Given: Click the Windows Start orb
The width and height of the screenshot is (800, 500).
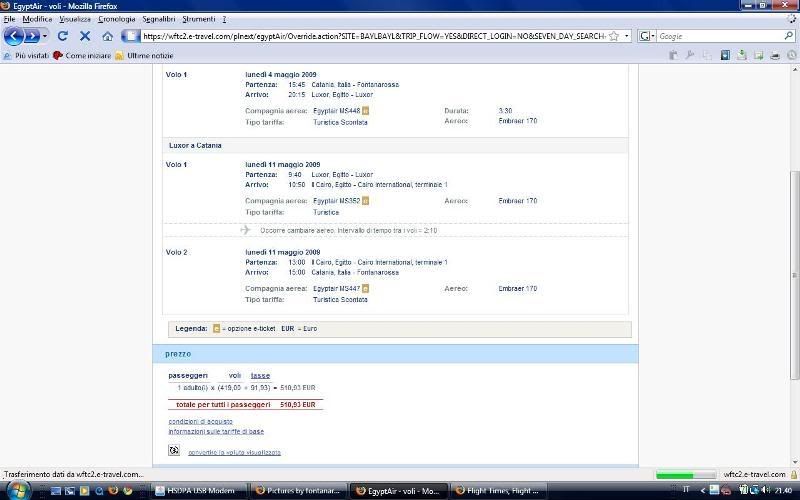Looking at the screenshot, I should click(18, 491).
